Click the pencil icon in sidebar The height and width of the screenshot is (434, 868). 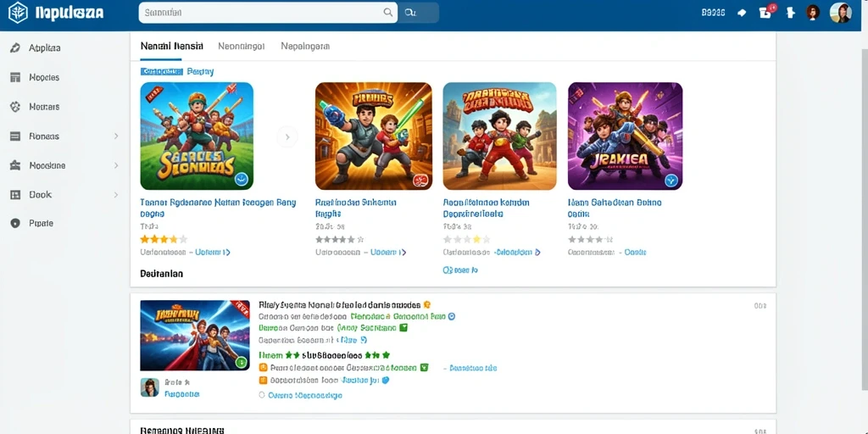pyautogui.click(x=15, y=48)
